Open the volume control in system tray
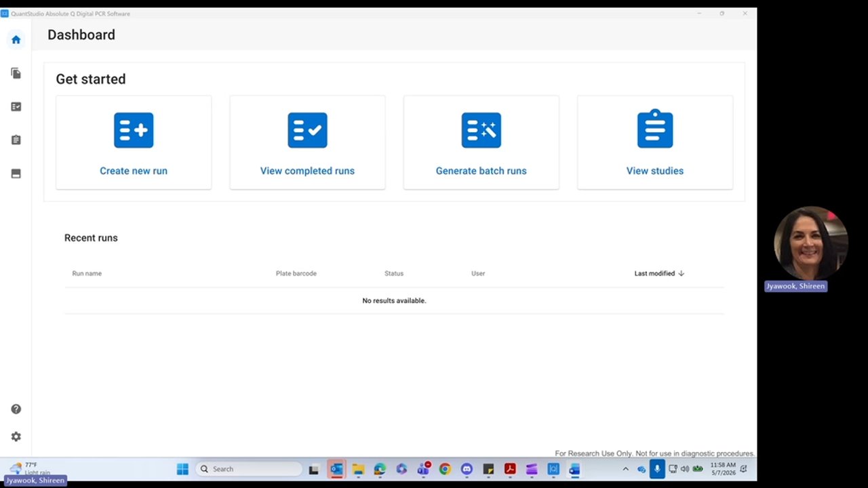The width and height of the screenshot is (868, 488). pos(685,469)
